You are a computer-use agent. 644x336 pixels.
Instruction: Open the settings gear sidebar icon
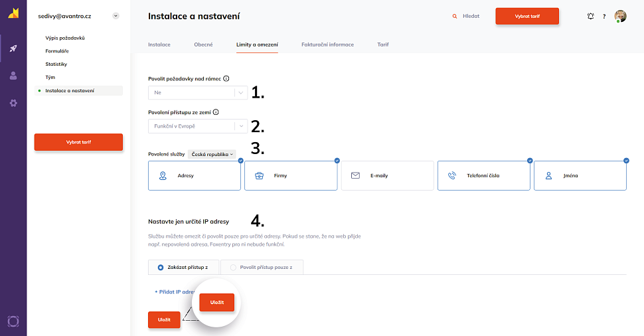[x=13, y=103]
